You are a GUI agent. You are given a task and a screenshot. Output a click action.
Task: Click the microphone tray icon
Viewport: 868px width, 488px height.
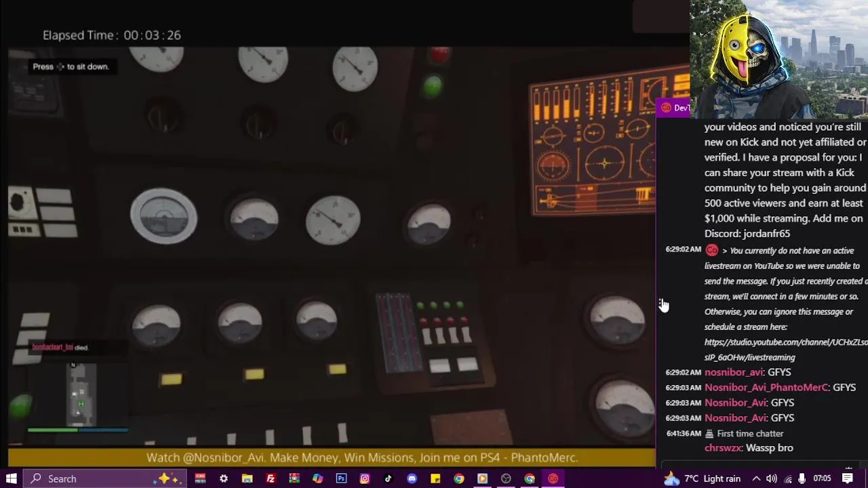pos(802,479)
